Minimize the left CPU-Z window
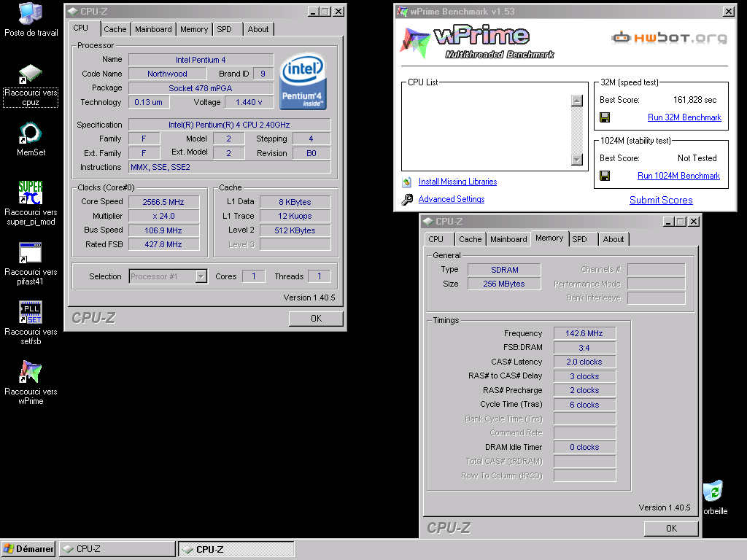 [x=312, y=12]
